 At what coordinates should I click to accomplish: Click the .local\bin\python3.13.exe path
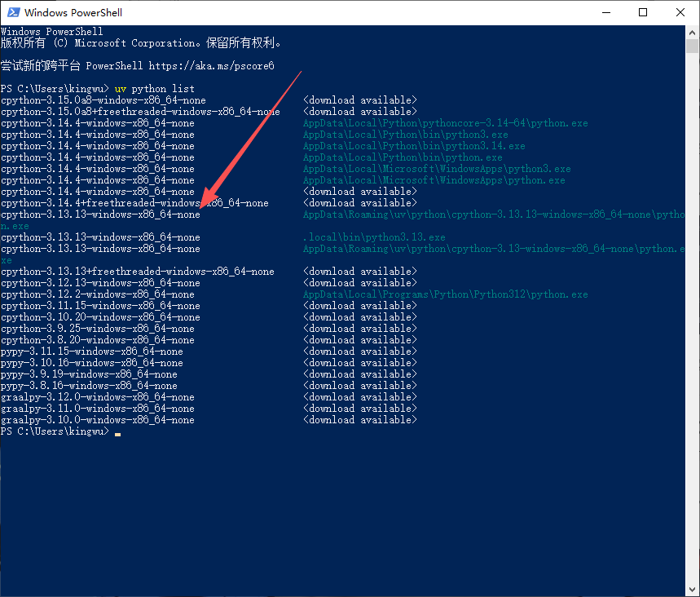(374, 237)
